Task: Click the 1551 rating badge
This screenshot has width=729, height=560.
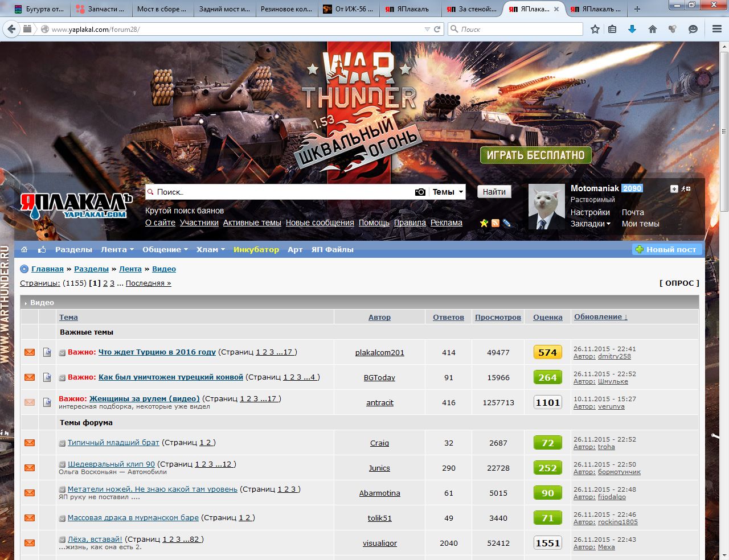Action: [547, 543]
